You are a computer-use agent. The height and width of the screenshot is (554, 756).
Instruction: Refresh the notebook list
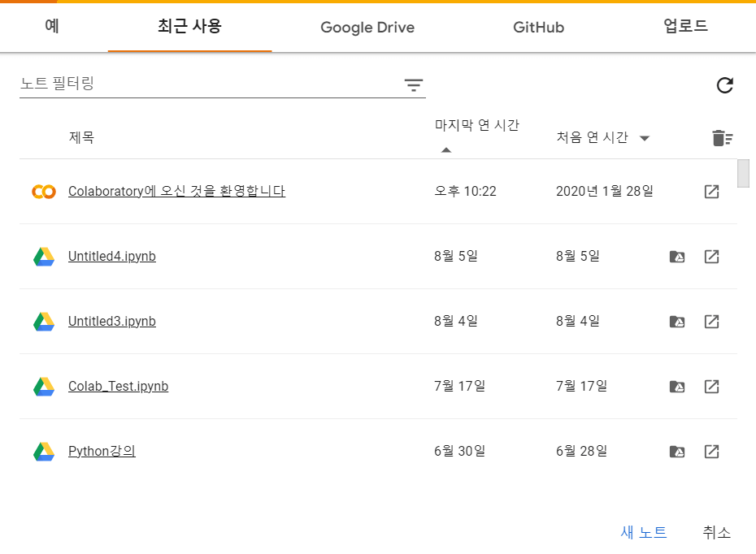pos(724,85)
